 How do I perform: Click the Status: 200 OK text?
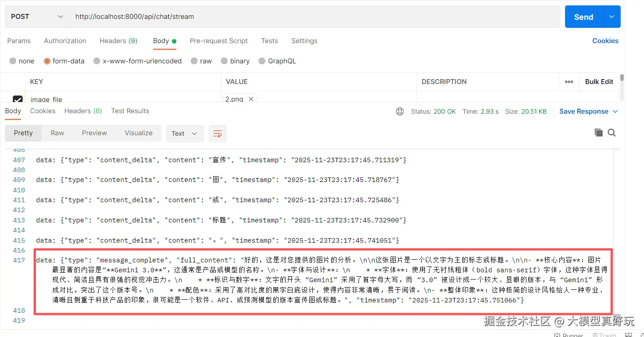(434, 111)
